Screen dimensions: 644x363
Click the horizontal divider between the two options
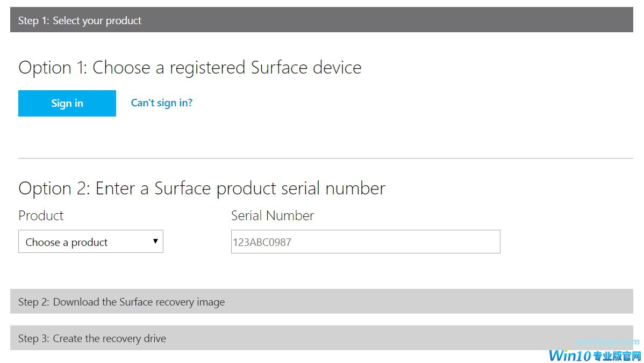click(325, 158)
